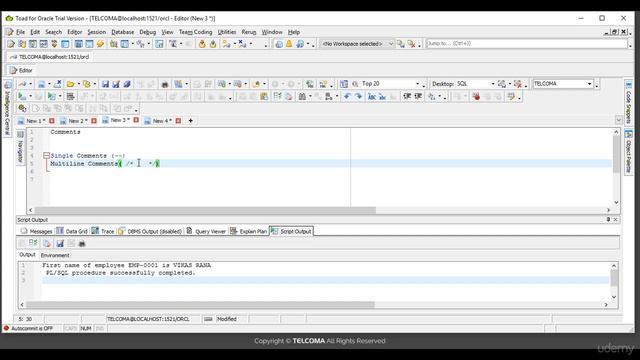The width and height of the screenshot is (640, 360).
Task: Click the Rollback icon in main toolbar
Action: pyautogui.click(x=213, y=44)
